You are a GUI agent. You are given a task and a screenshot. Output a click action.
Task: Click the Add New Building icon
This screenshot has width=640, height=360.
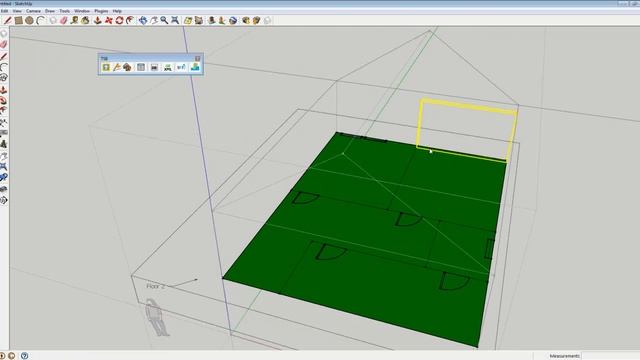[211, 20]
